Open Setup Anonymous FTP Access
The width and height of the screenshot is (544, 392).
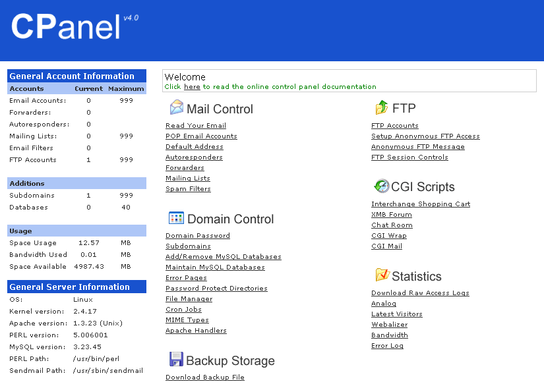point(425,136)
